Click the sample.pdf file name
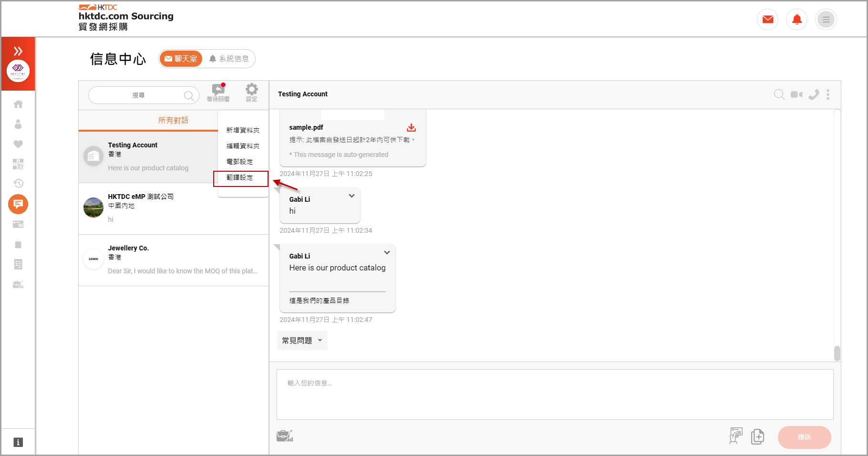The image size is (868, 456). click(x=306, y=127)
